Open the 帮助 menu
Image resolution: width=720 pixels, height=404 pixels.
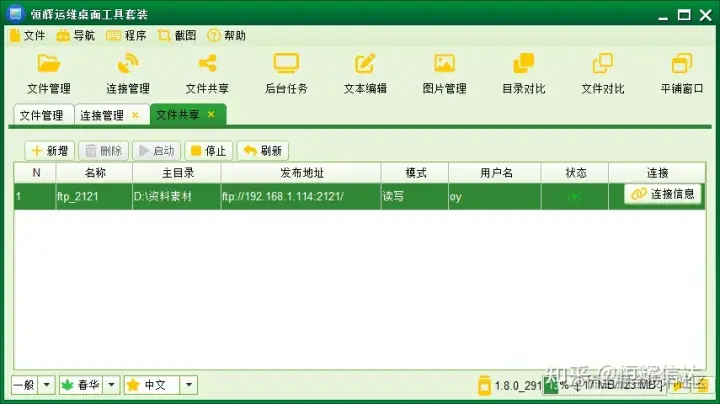pos(226,35)
